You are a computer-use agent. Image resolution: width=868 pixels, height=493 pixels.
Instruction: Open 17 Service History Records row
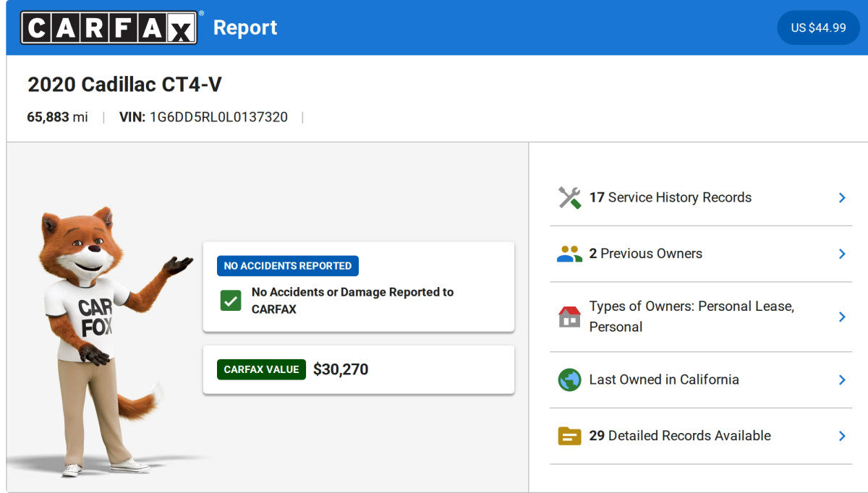[701, 197]
